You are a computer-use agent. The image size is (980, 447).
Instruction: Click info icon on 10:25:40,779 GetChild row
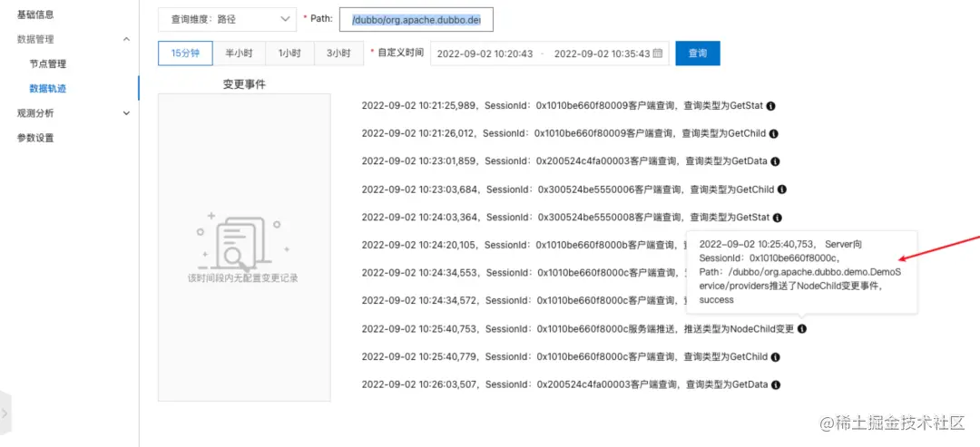point(775,357)
